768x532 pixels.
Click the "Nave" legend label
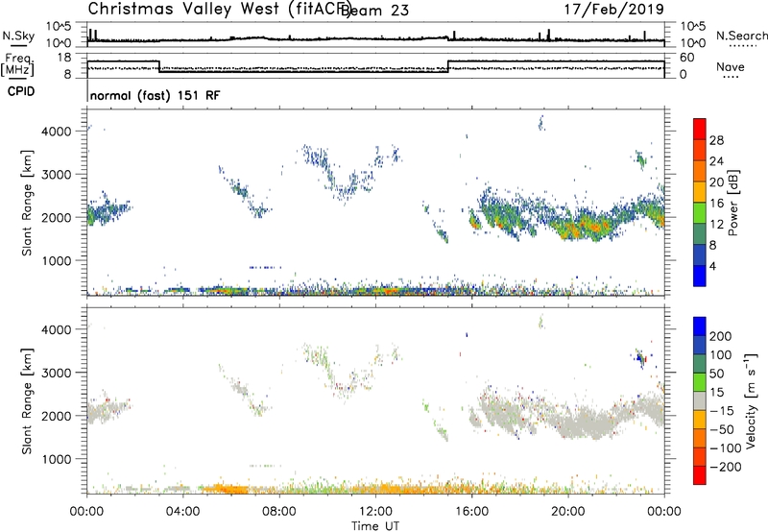point(730,67)
